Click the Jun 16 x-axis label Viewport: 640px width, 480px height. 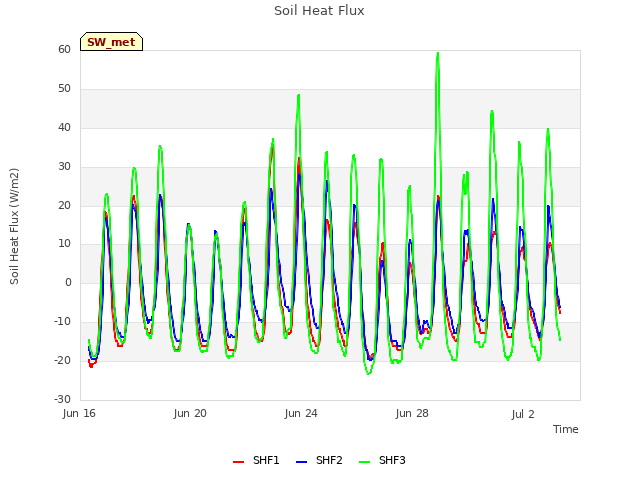[x=79, y=413]
